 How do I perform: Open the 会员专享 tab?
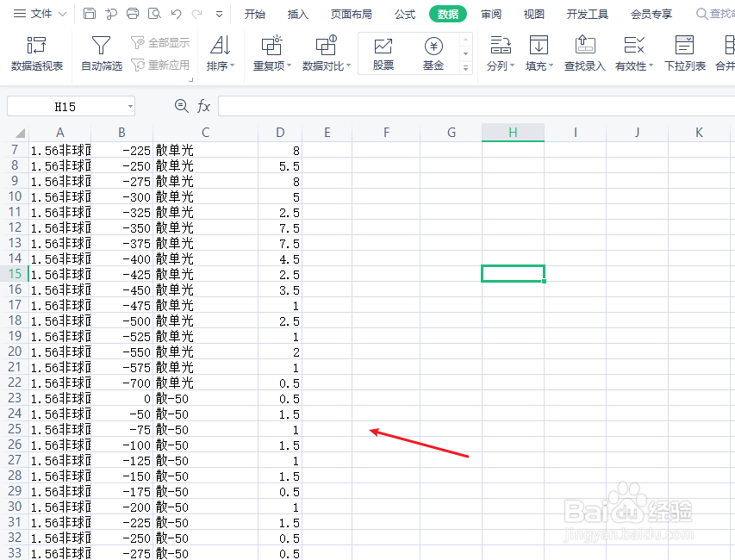coord(651,15)
